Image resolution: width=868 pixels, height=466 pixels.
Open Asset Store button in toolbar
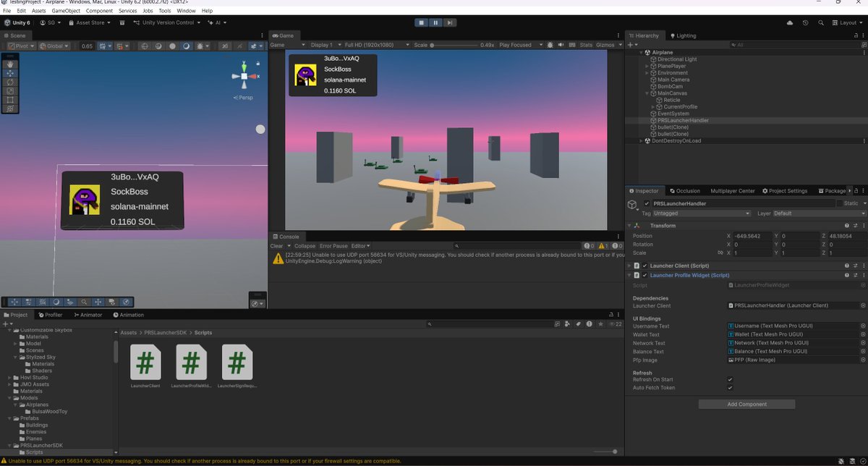[90, 22]
